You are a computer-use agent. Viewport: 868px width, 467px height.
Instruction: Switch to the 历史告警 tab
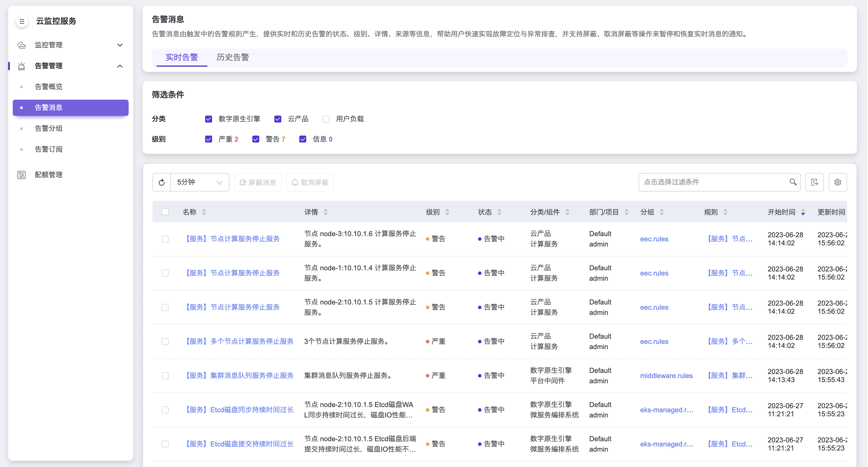coord(232,57)
